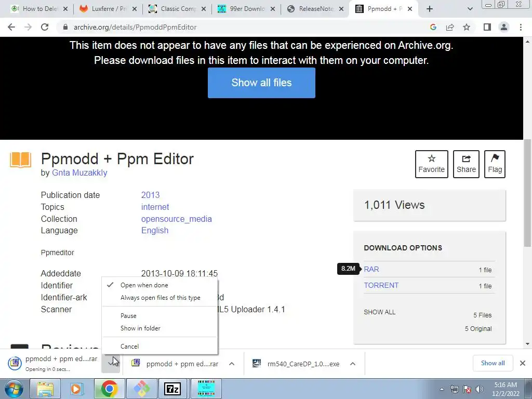Click the Action Center flag tray icon
Viewport: 532px width, 399px height.
click(467, 389)
